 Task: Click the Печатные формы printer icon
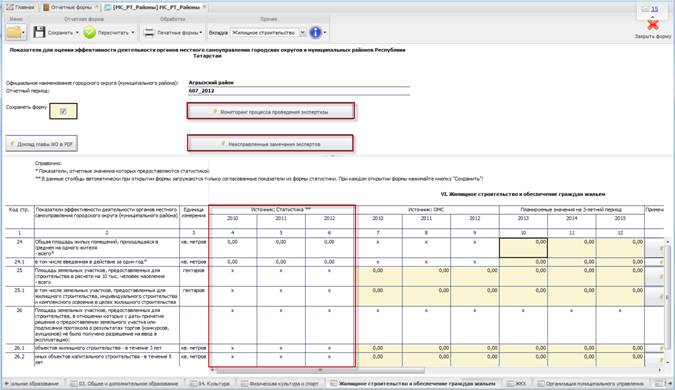(x=149, y=32)
